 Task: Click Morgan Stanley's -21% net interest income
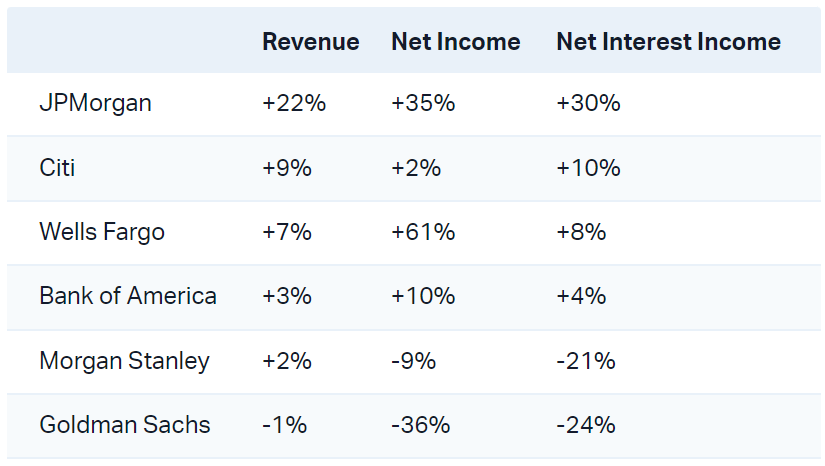[585, 361]
